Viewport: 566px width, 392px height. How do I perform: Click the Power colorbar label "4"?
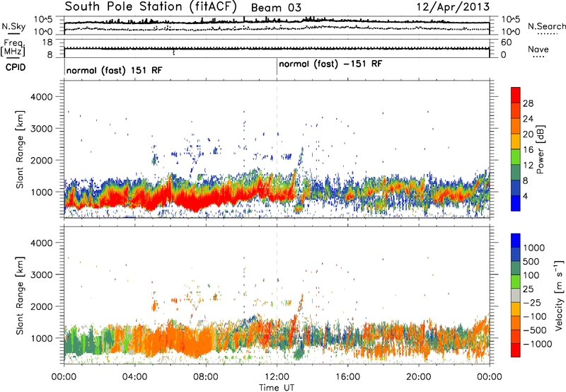coord(526,196)
